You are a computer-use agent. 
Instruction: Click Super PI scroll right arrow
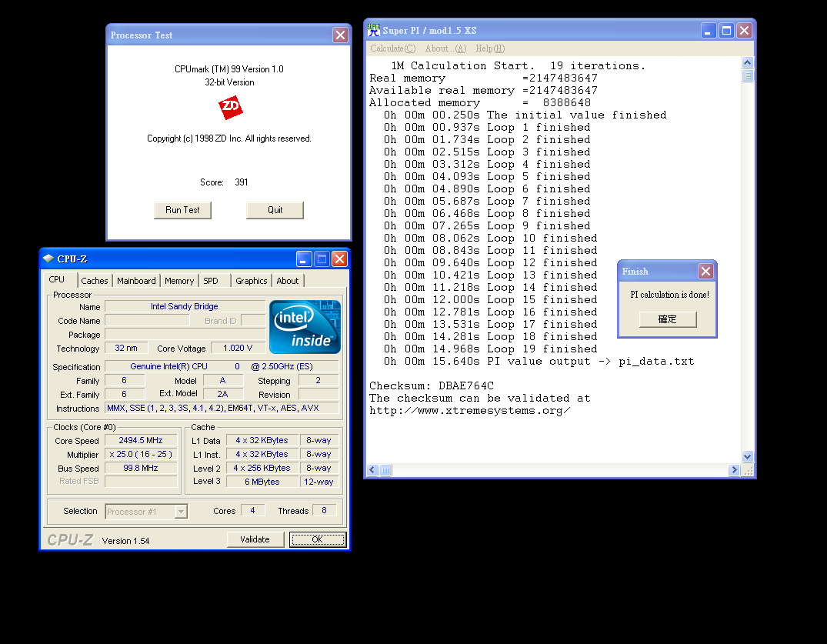tap(734, 470)
